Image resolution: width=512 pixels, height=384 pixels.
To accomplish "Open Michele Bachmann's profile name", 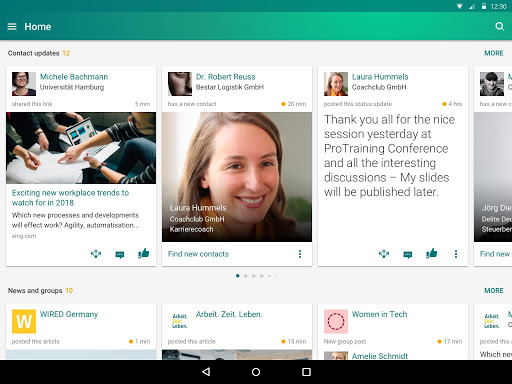I will click(x=74, y=77).
